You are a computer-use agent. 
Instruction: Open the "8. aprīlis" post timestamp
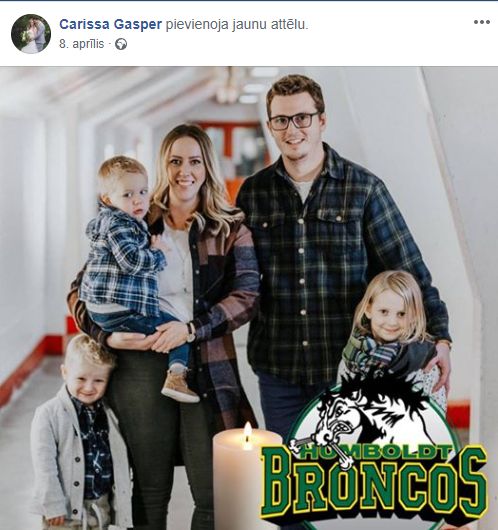81,44
